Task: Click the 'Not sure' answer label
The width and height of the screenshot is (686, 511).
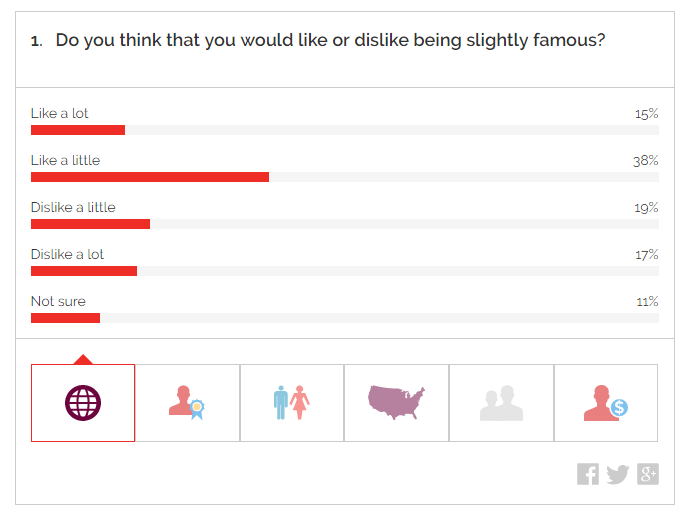Action: tap(58, 301)
